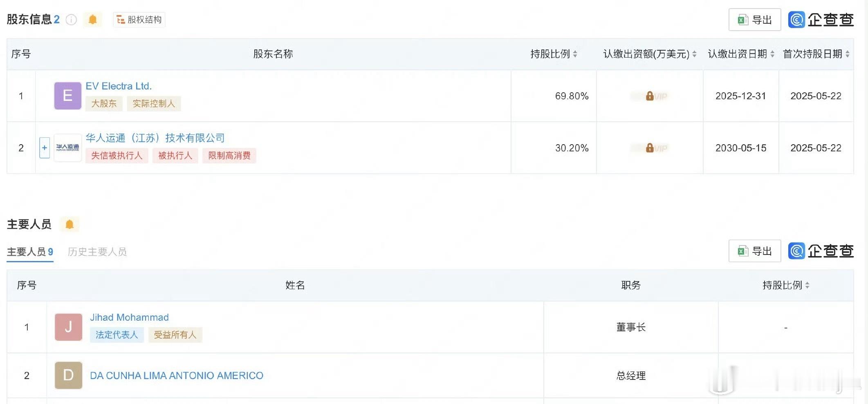Sort by 首次持股日期 column
868x404 pixels.
816,54
